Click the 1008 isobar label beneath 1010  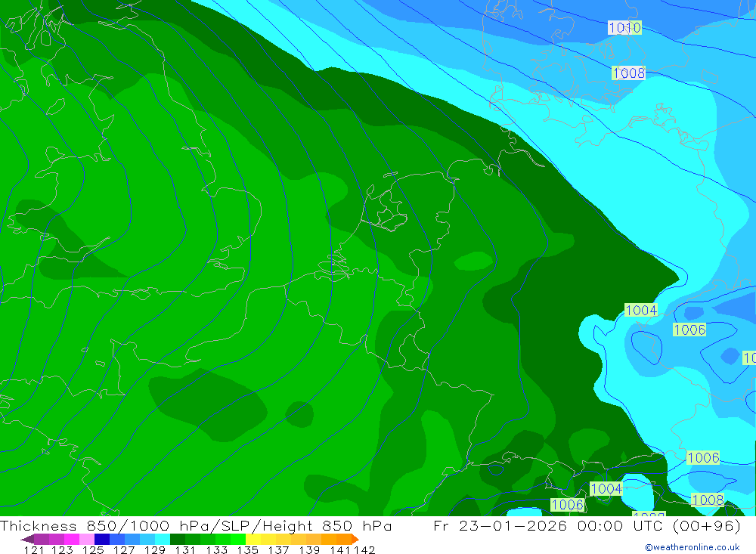(629, 73)
